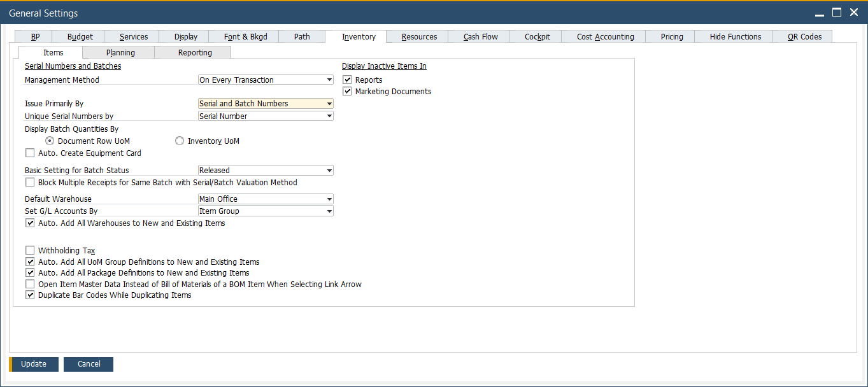Open the BP tab
868x387 pixels.
point(35,36)
